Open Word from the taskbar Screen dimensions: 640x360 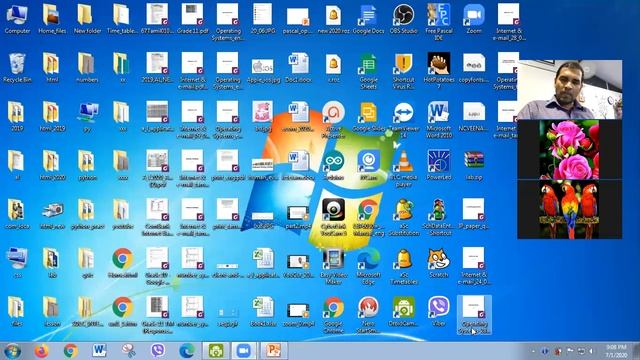[x=99, y=351]
